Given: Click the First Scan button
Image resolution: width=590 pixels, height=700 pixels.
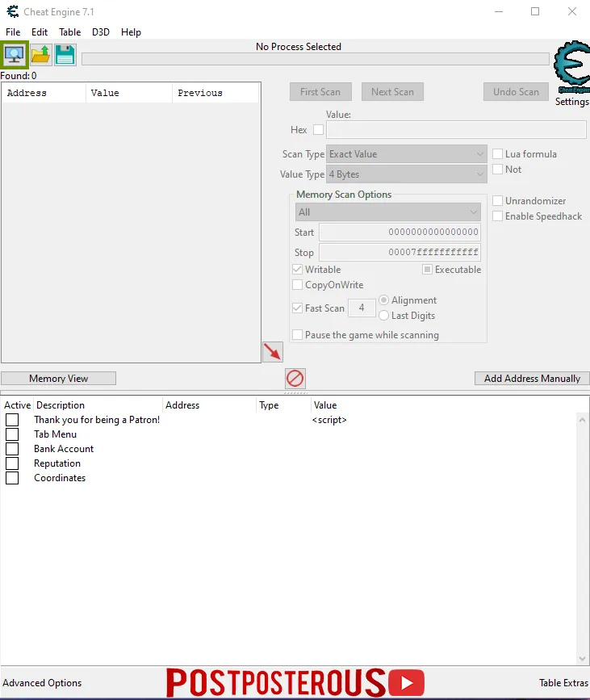Looking at the screenshot, I should point(320,91).
